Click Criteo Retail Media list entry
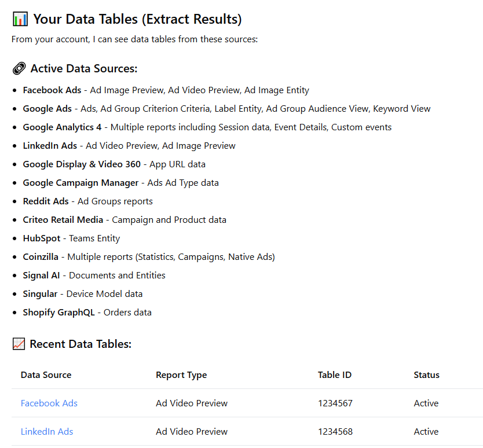 point(125,220)
